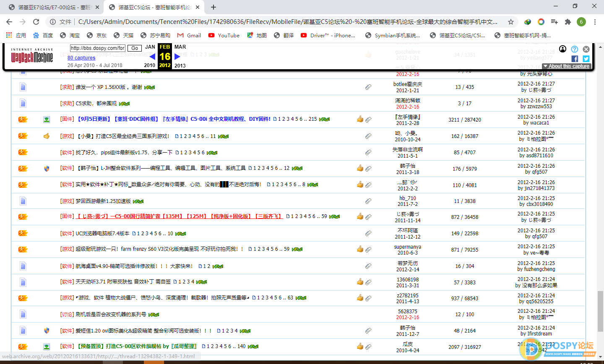
Task: Select the active 诺基亚C5论坛 tab
Action: click(x=154, y=7)
